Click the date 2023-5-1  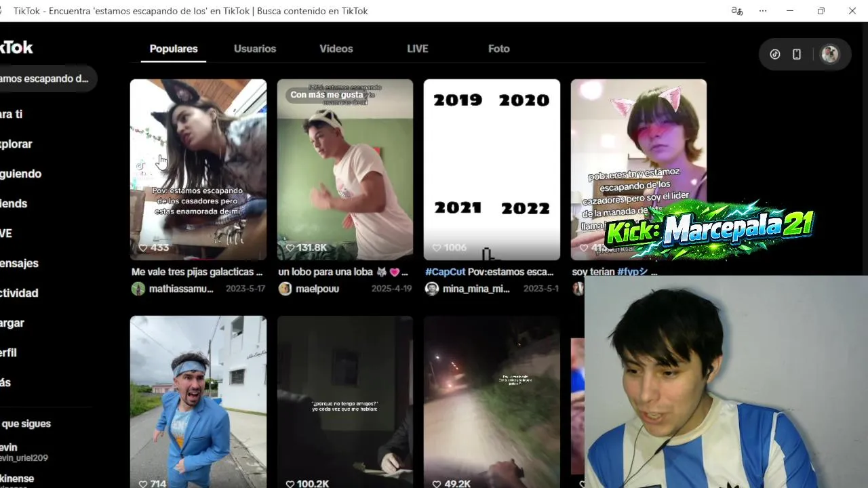(540, 289)
